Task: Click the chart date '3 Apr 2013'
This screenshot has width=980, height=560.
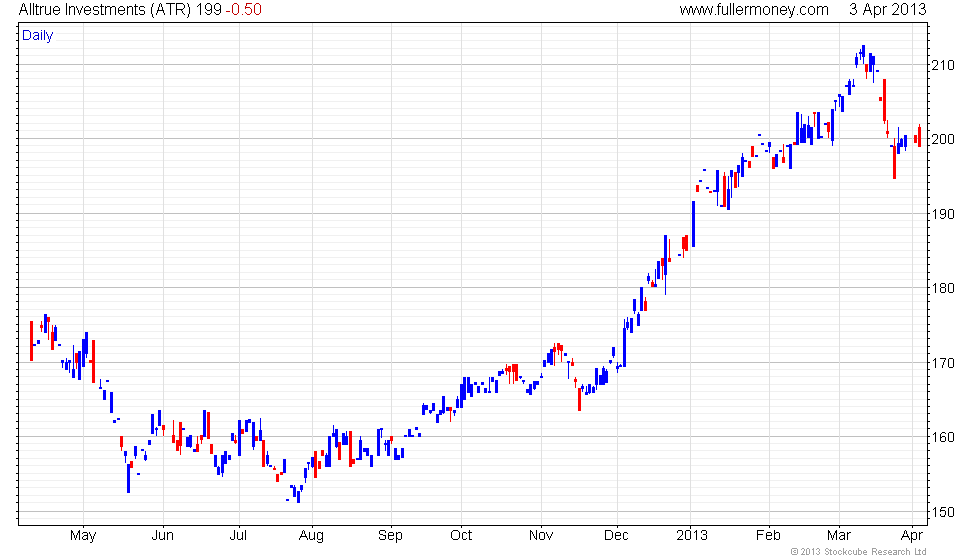Action: [888, 10]
